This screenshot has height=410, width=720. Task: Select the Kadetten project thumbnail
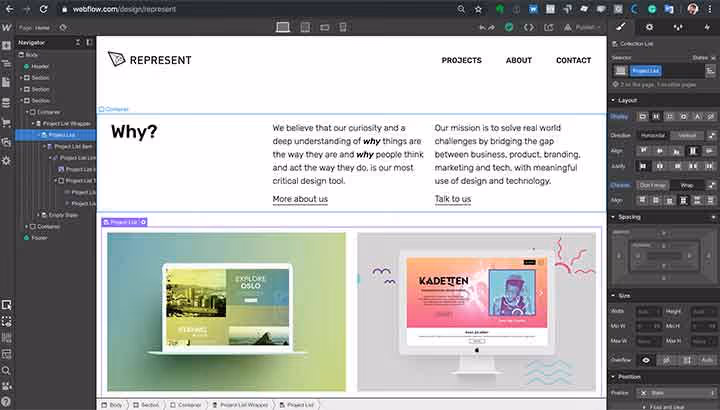[x=477, y=312]
